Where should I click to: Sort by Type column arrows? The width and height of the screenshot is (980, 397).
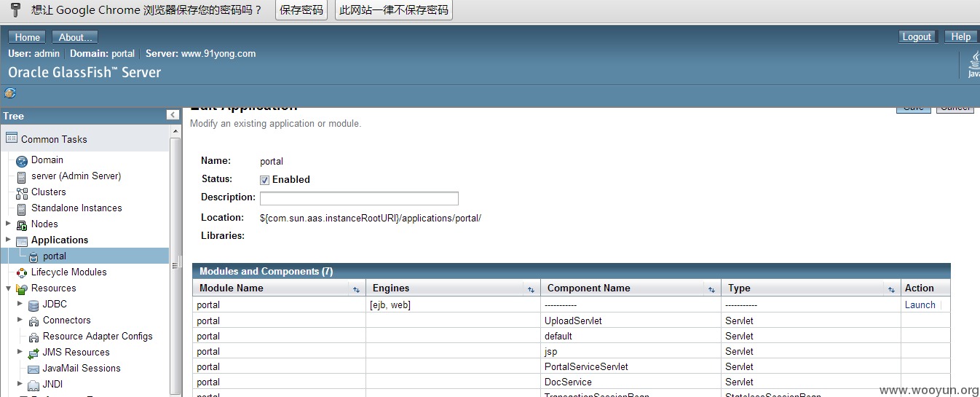tap(891, 289)
